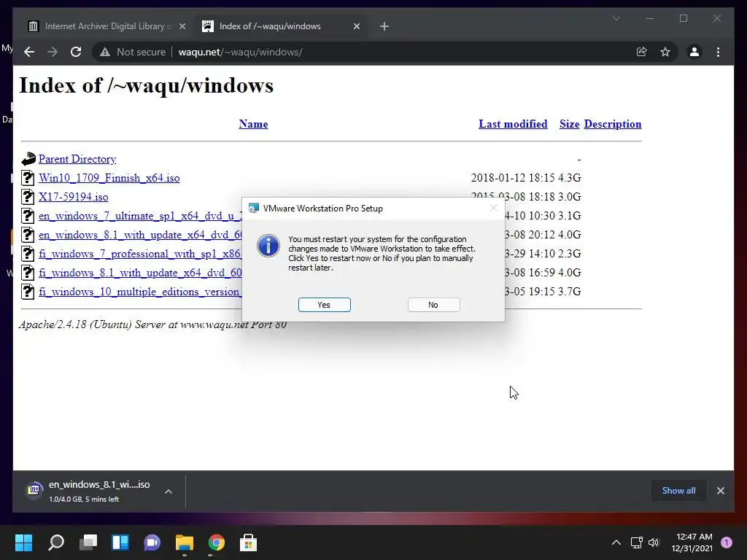The image size is (747, 560).
Task: Download Win10_1709_Finnish_x64.iso
Action: (109, 178)
